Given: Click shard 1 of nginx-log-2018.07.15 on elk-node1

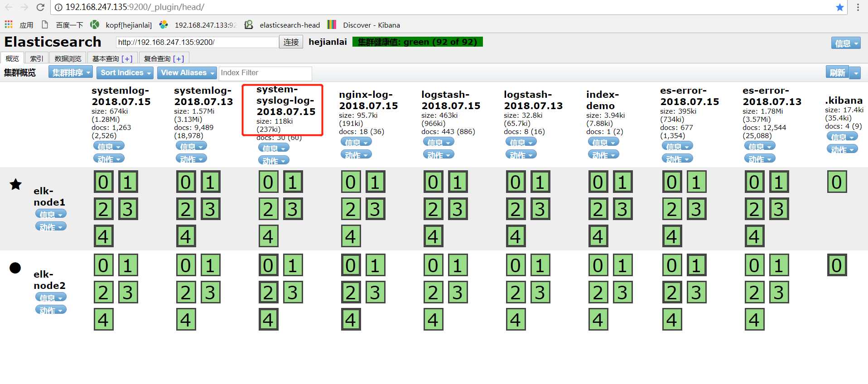Looking at the screenshot, I should coord(375,182).
